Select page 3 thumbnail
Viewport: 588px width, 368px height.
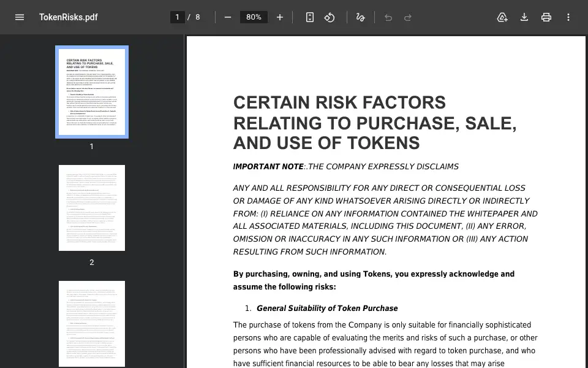pos(92,324)
